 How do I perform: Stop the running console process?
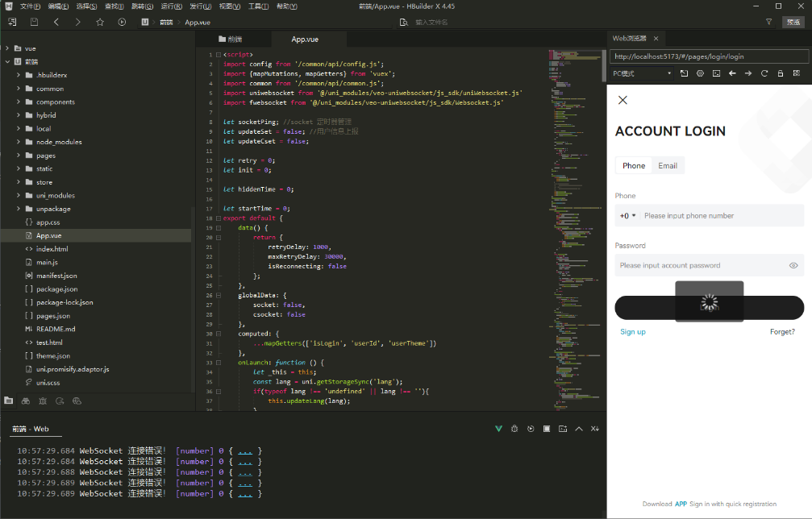(547, 429)
